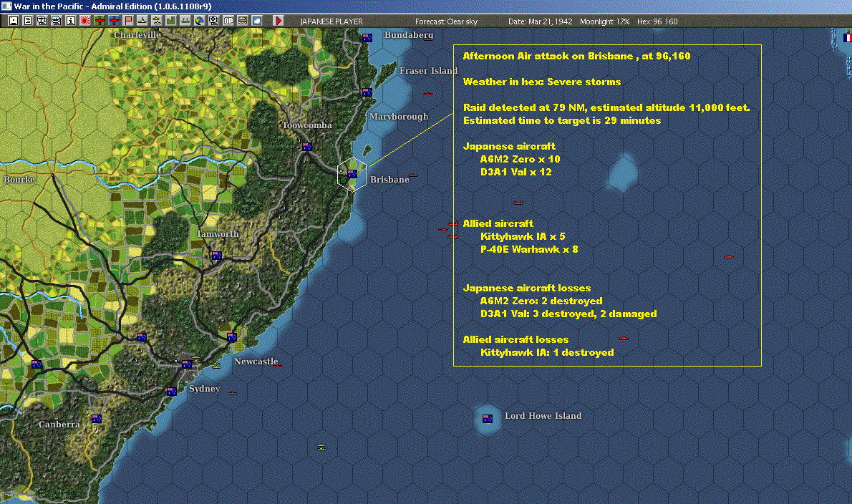The image size is (852, 504).
Task: Click the gray ship with arrows icon
Action: (185, 21)
